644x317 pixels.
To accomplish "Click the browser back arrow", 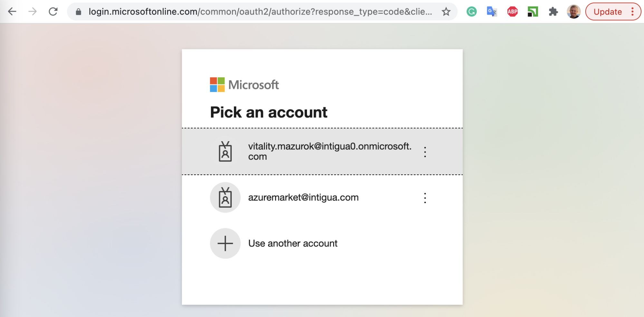I will (x=12, y=12).
